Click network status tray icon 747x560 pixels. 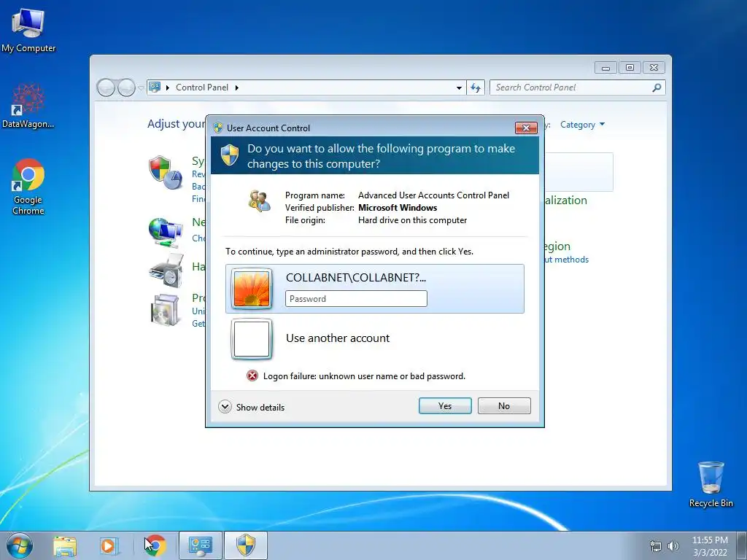click(656, 546)
